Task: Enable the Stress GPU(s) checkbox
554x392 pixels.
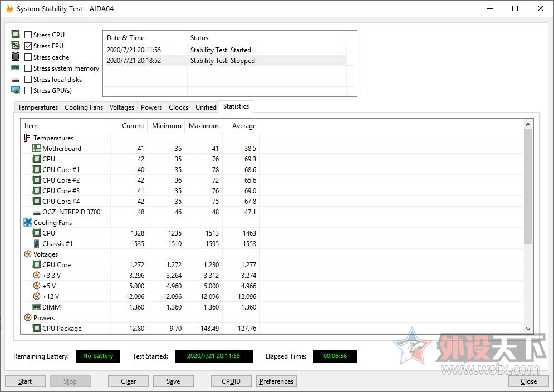Action: [x=28, y=91]
